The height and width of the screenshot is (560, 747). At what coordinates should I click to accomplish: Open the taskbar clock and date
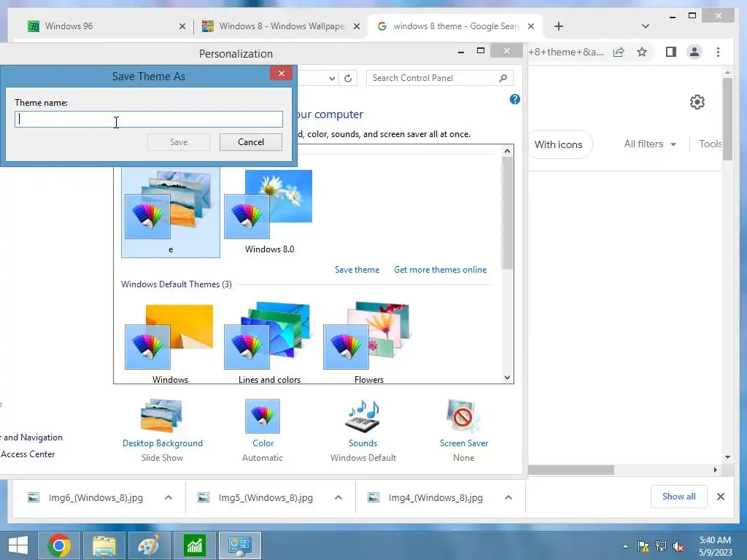coord(715,546)
